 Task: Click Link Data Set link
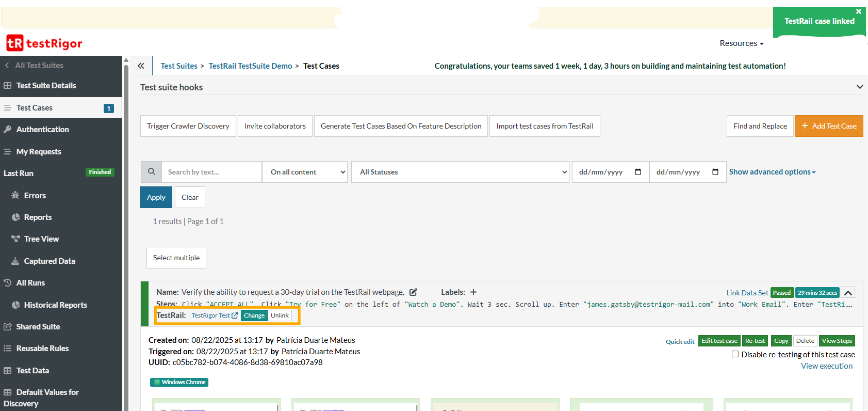[747, 293]
